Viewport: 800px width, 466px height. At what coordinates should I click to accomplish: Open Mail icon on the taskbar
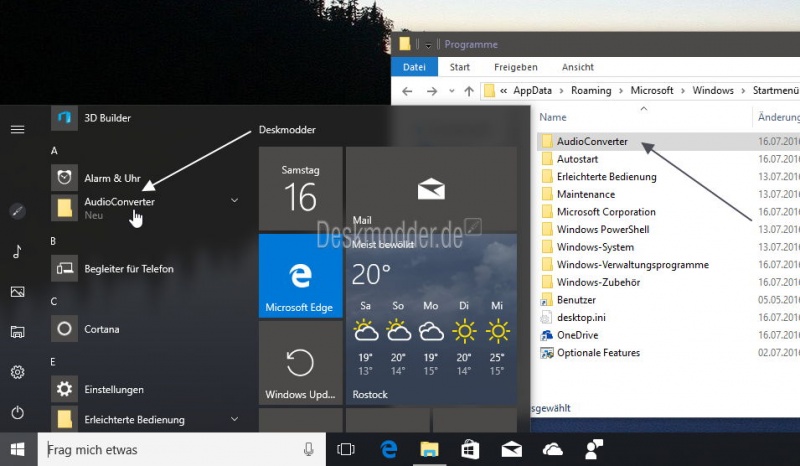pos(511,449)
